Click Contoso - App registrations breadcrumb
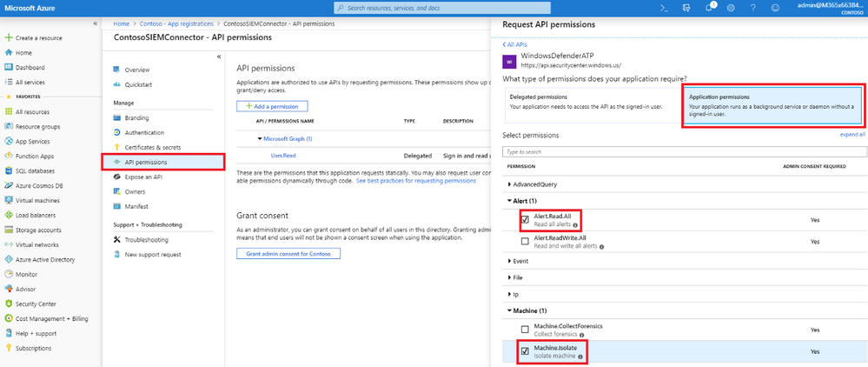 pos(176,23)
